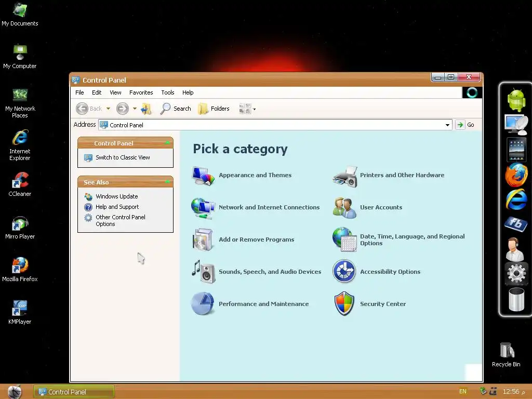Open the Back history dropdown arrow
Image resolution: width=532 pixels, height=399 pixels.
[108, 109]
